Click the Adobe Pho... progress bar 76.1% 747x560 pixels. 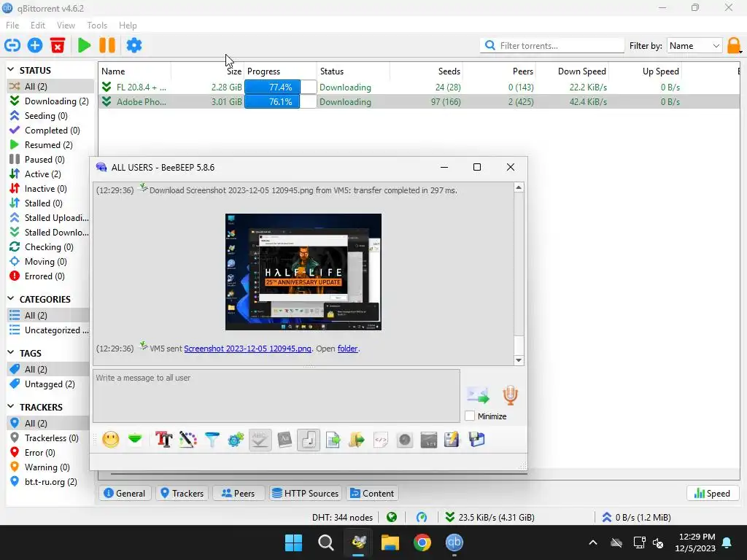(280, 102)
